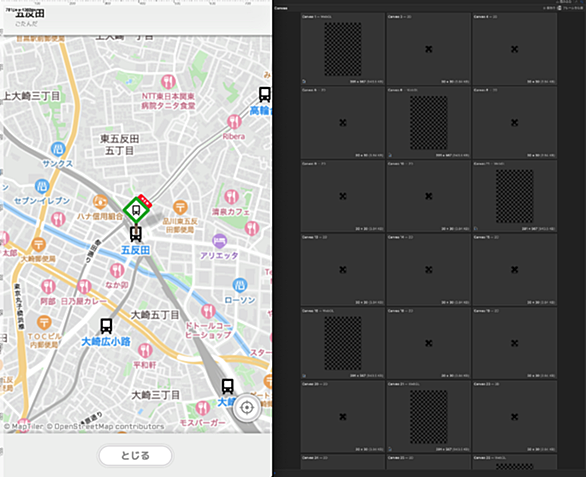The image size is (586, 477).
Task: Click the 高輪台 station icon at map edge
Action: coord(265,95)
